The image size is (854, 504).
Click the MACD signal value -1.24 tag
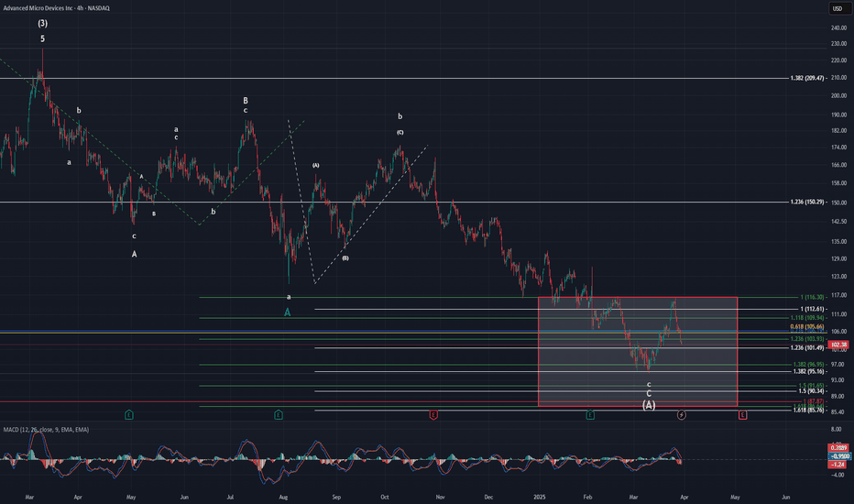[x=837, y=465]
